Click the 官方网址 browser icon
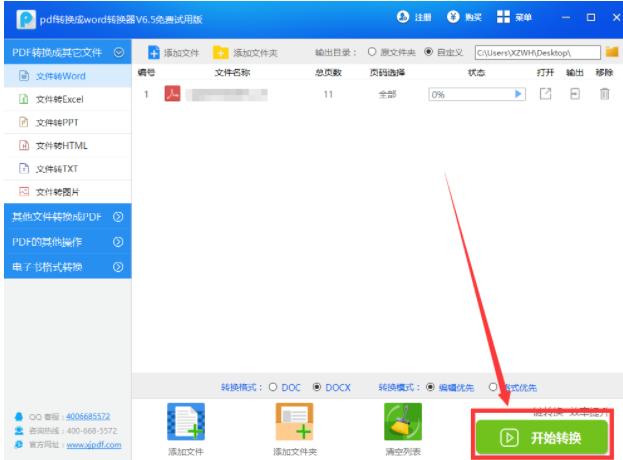623x460 pixels. tap(19, 445)
